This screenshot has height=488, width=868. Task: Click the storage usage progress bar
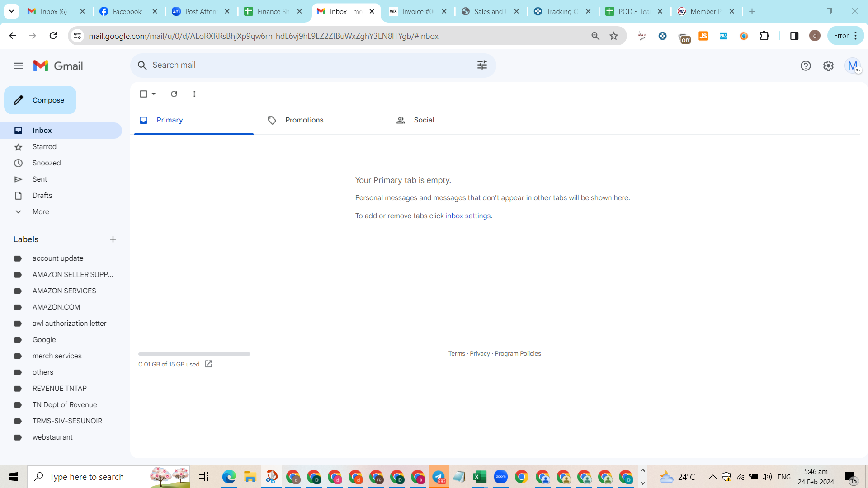click(x=194, y=354)
